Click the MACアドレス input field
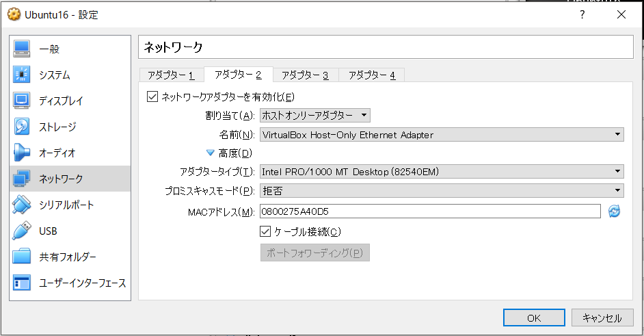 [x=431, y=211]
